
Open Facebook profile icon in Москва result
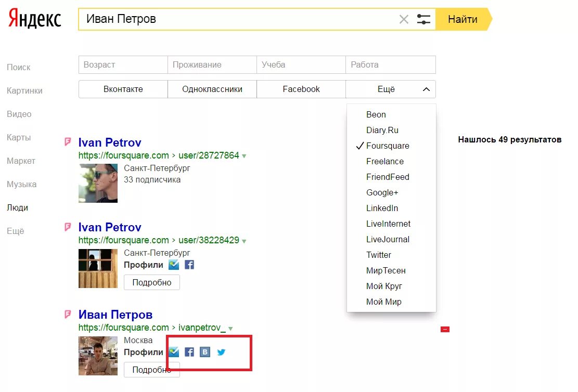[189, 352]
